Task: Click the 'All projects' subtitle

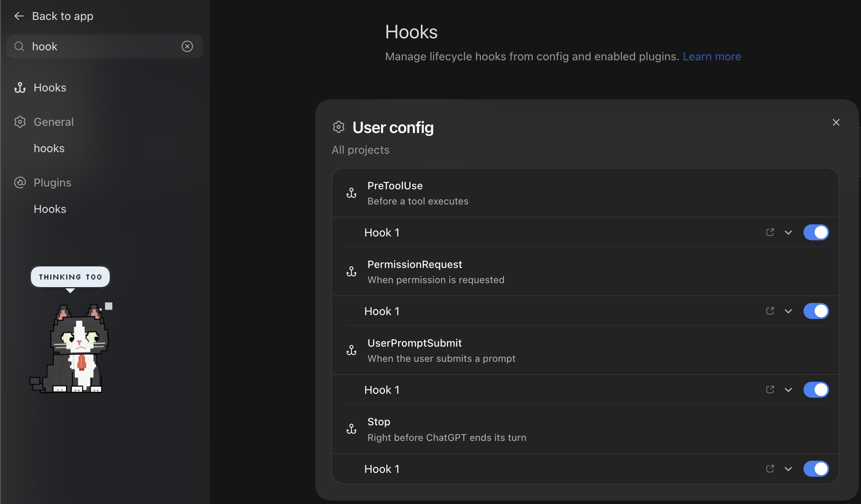Action: pos(361,150)
